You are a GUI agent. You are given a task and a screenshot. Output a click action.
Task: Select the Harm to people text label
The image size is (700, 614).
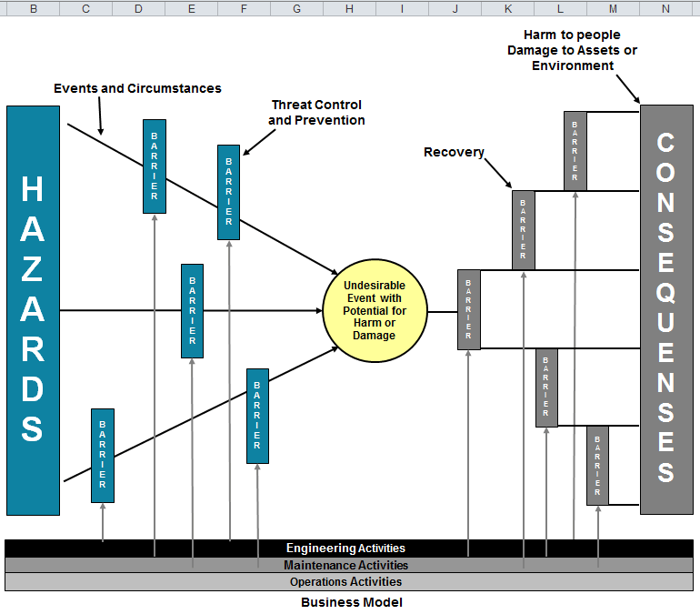pos(573,50)
